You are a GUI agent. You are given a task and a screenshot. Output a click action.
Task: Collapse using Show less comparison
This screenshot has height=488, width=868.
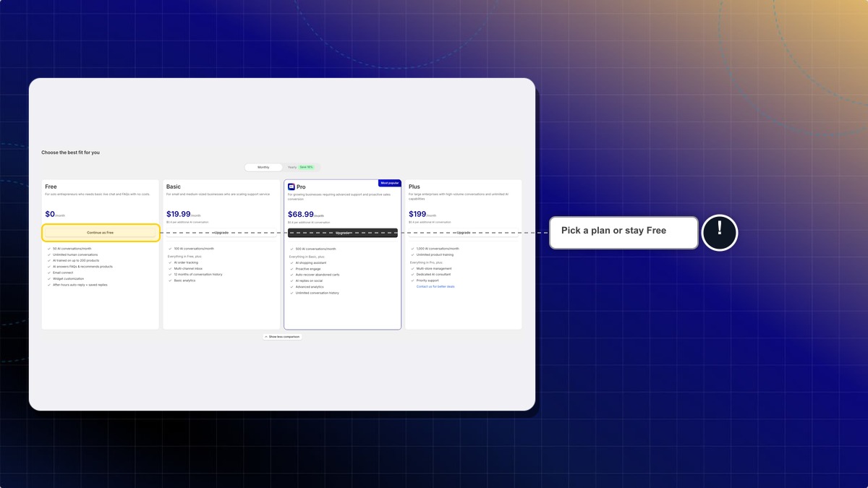(282, 337)
